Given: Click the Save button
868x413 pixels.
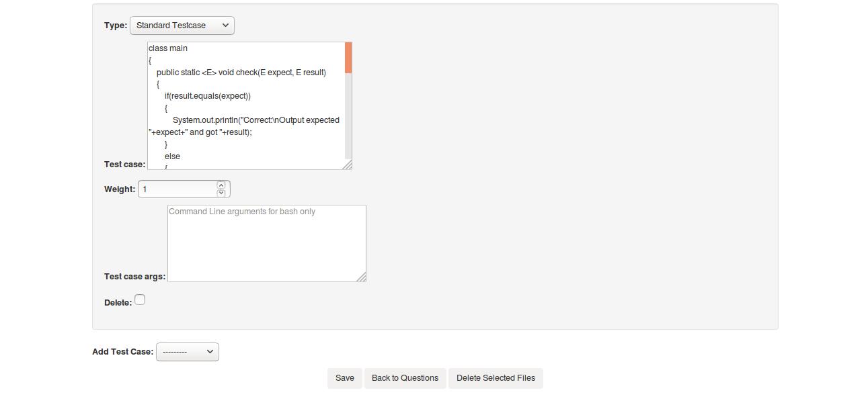Looking at the screenshot, I should pos(345,378).
